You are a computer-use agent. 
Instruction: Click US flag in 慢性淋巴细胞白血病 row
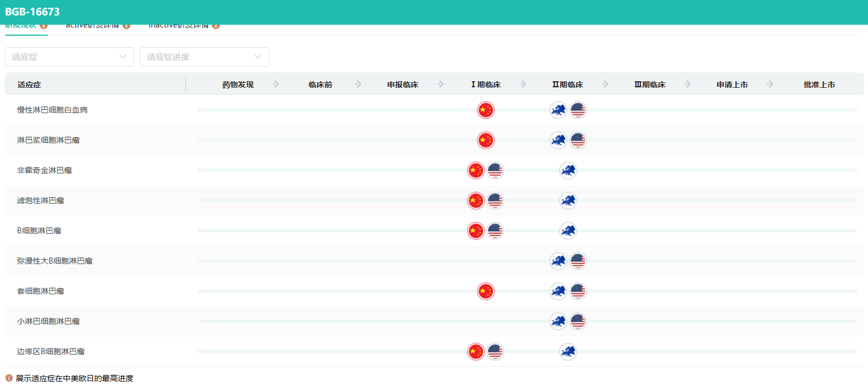[578, 110]
